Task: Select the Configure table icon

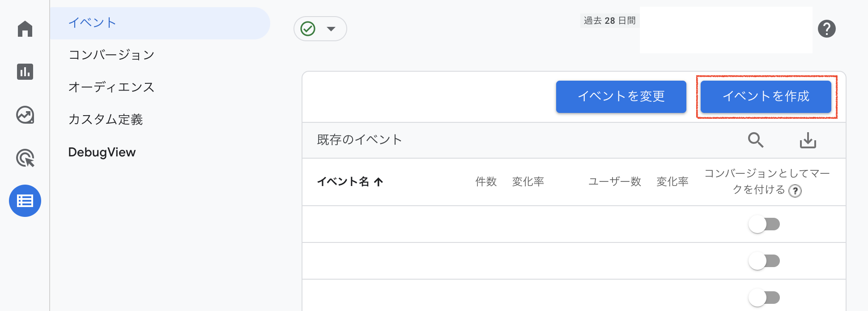Action: click(25, 201)
